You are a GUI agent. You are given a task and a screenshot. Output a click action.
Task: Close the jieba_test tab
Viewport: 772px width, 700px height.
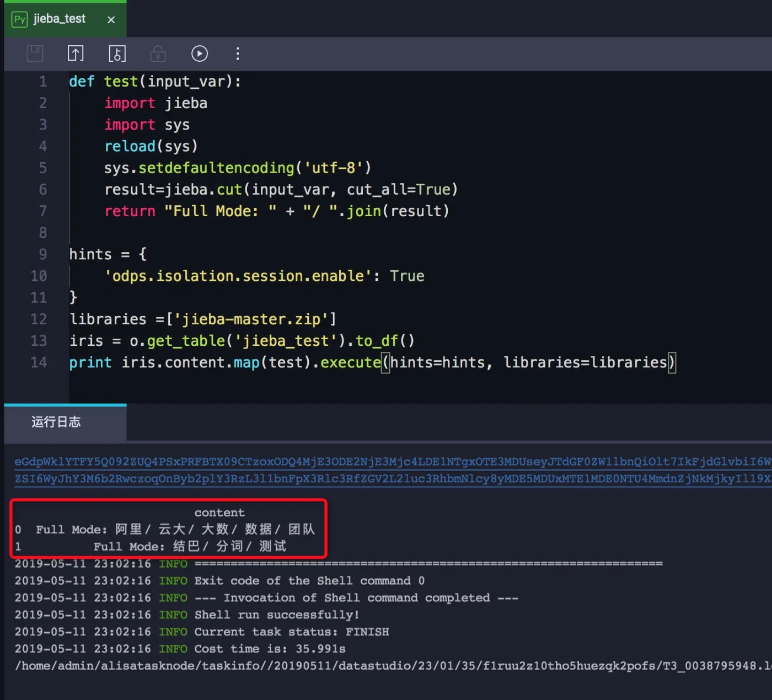(x=111, y=20)
